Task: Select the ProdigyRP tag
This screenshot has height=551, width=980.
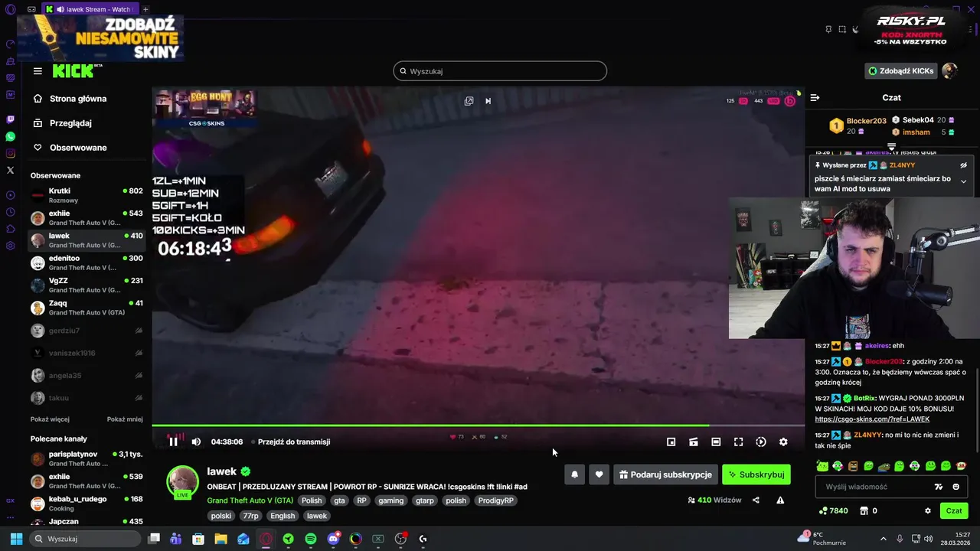Action: pos(495,500)
